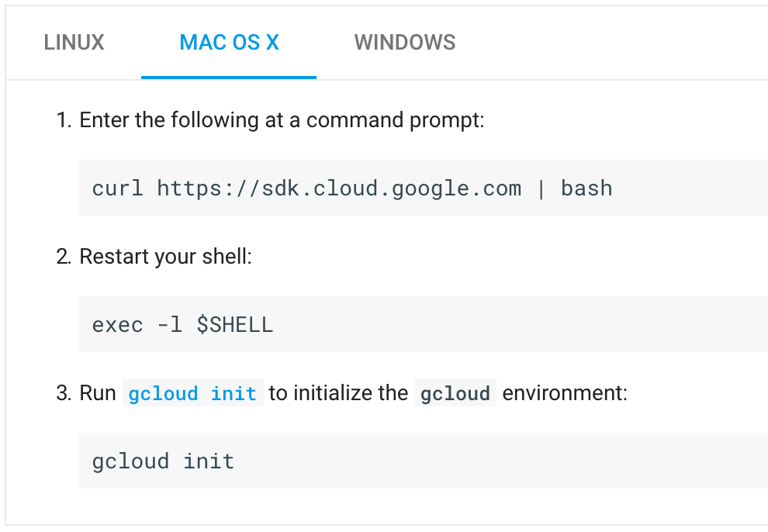Viewport: 768px width, 532px height.
Task: Click the word exec in the second command
Action: tap(117, 325)
